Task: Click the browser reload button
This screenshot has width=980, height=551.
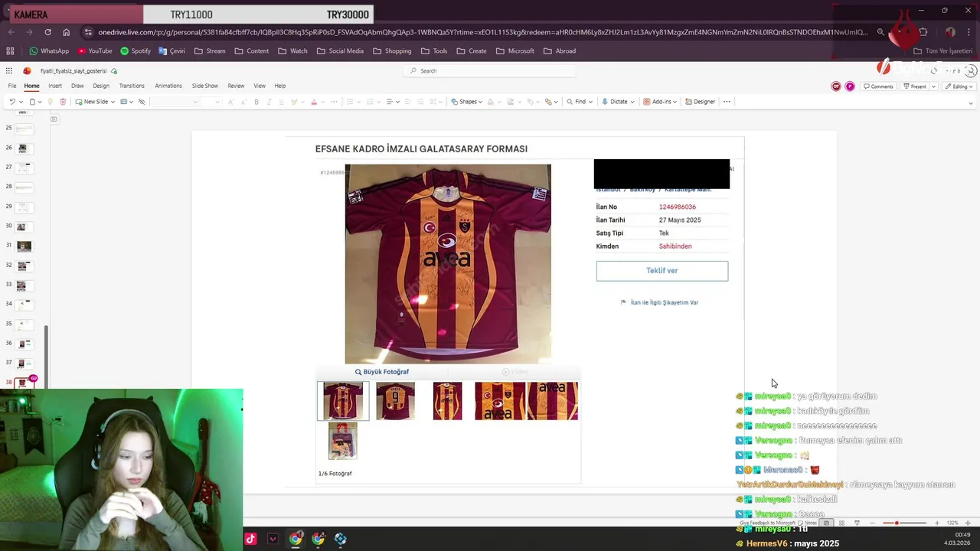Action: (47, 32)
